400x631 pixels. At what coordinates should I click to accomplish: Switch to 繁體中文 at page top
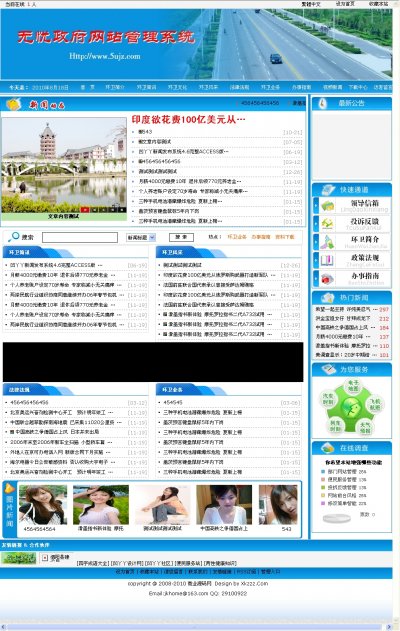(x=311, y=4)
